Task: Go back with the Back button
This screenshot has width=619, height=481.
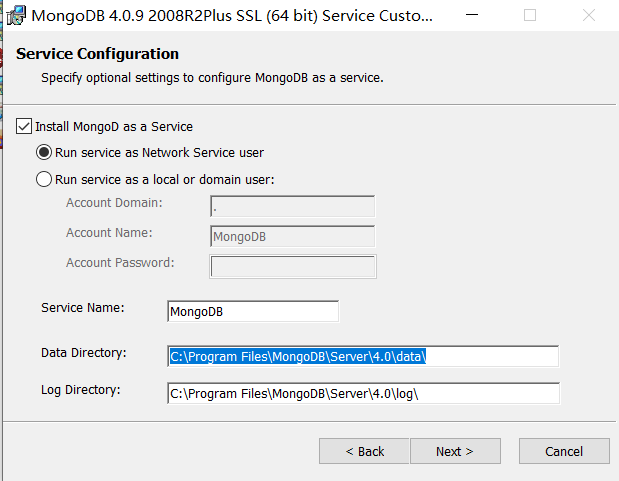Action: coord(364,451)
